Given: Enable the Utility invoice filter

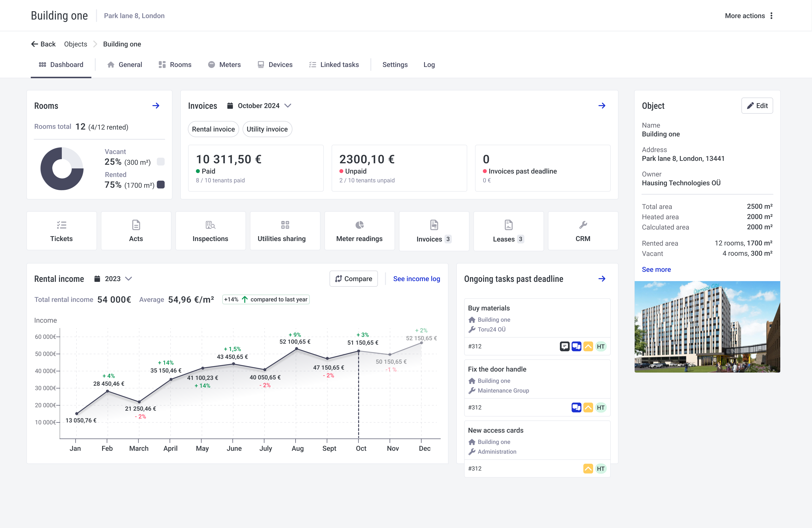Looking at the screenshot, I should 267,129.
